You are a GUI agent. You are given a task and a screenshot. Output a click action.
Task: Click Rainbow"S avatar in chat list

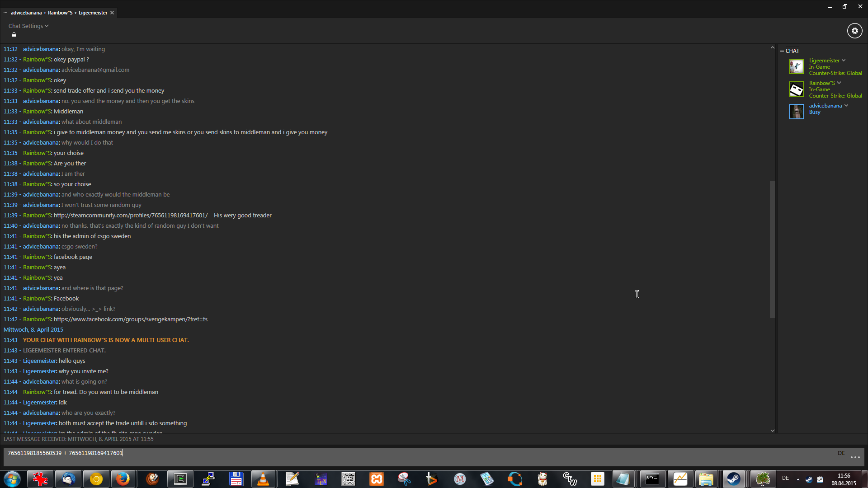pyautogui.click(x=796, y=89)
